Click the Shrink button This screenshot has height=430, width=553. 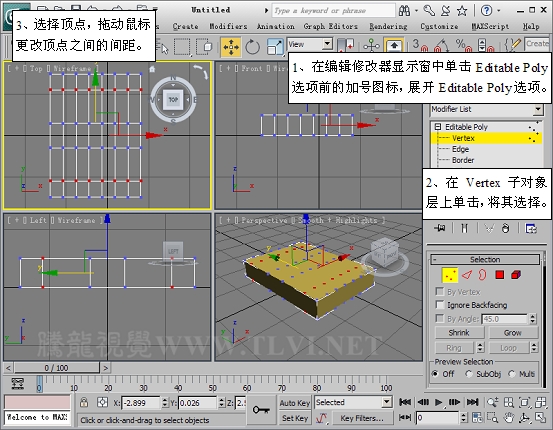(x=459, y=333)
